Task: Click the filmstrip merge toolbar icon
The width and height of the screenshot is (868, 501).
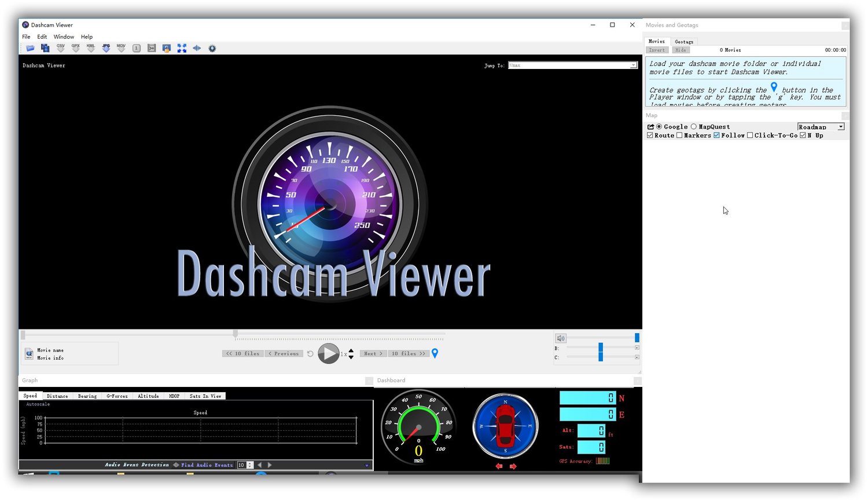Action: [152, 48]
